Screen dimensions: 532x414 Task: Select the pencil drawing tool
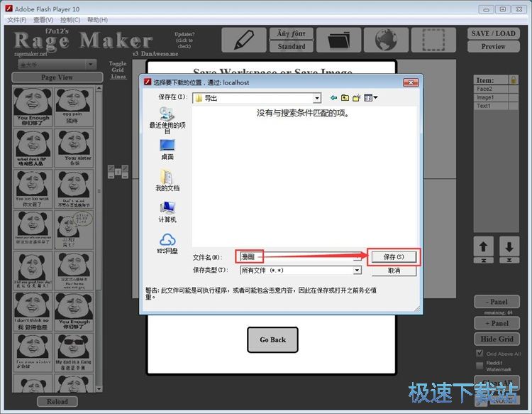244,40
